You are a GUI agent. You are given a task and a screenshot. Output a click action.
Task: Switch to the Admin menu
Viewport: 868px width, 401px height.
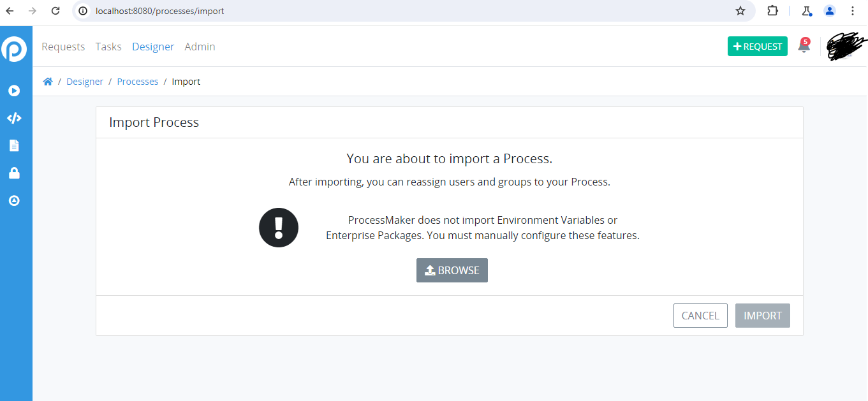tap(200, 47)
